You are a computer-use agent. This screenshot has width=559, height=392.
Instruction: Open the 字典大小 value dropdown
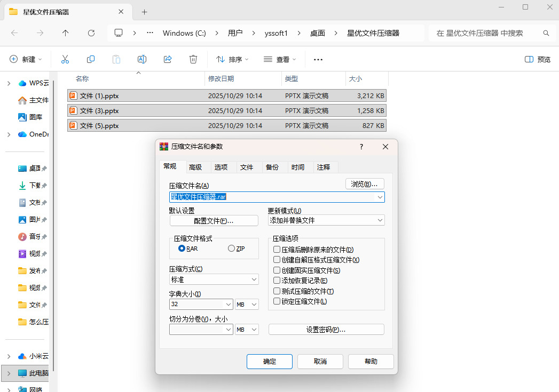pos(229,305)
